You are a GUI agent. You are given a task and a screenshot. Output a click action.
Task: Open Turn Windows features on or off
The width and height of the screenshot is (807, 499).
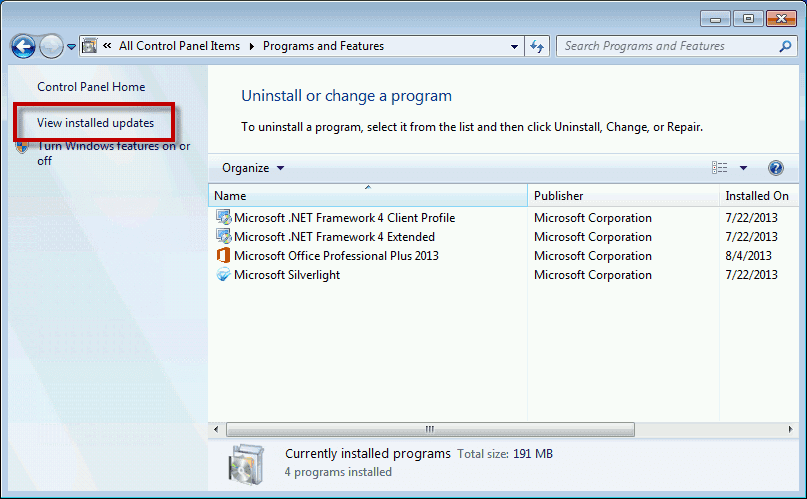point(113,153)
